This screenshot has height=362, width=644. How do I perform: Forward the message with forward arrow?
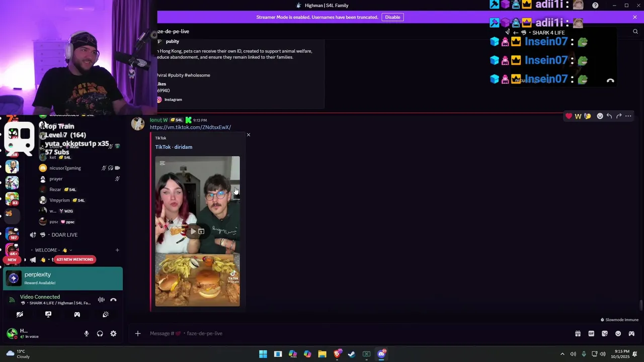(619, 116)
